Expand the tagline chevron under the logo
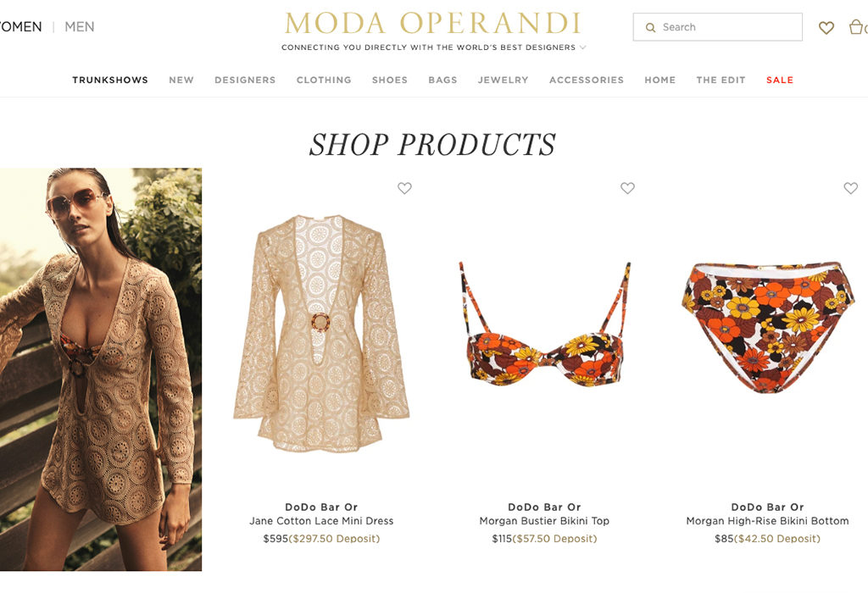Viewport: 868px width, 593px height. (582, 47)
